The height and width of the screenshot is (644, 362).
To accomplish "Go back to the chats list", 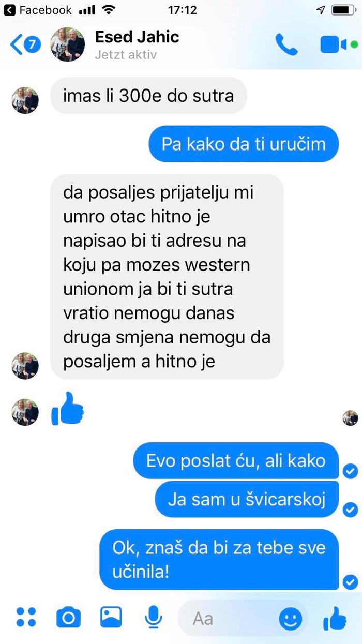I will [x=24, y=45].
